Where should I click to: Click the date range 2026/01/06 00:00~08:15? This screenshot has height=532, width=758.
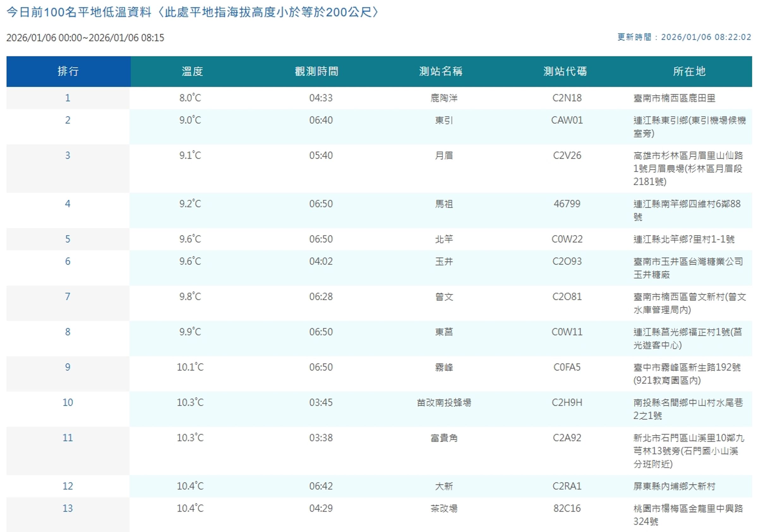click(85, 38)
